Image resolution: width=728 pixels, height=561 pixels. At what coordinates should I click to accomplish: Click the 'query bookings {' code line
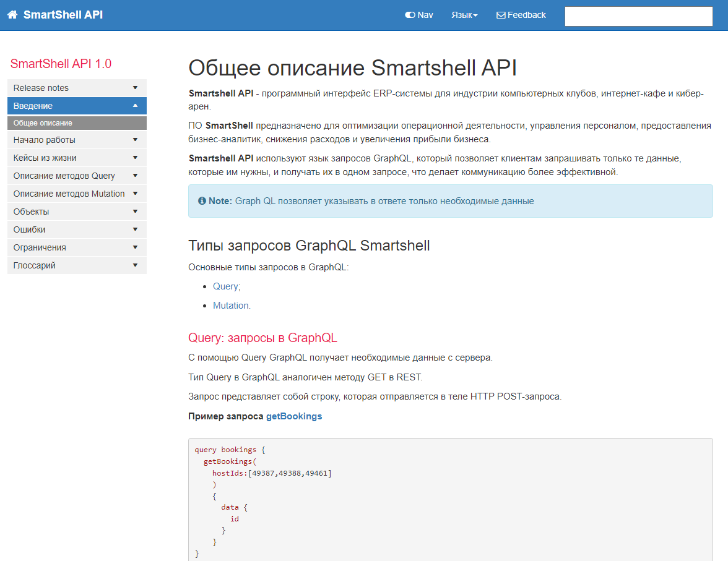pyautogui.click(x=230, y=450)
